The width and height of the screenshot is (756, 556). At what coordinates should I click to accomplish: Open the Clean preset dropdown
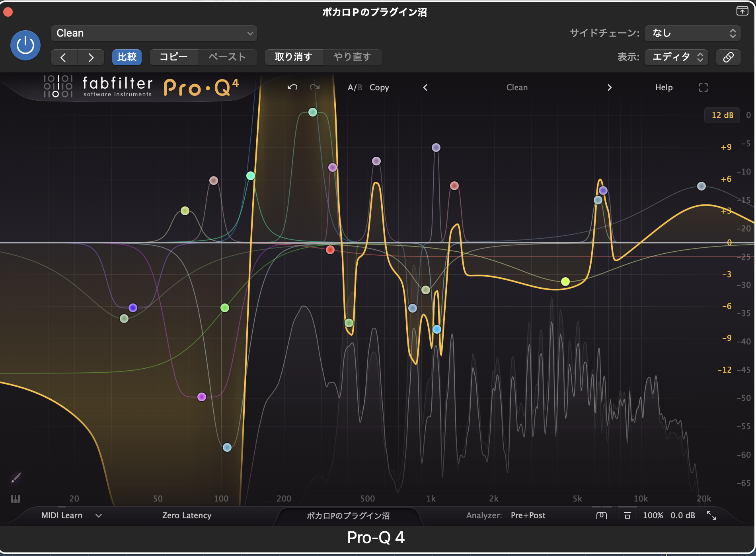[x=154, y=33]
